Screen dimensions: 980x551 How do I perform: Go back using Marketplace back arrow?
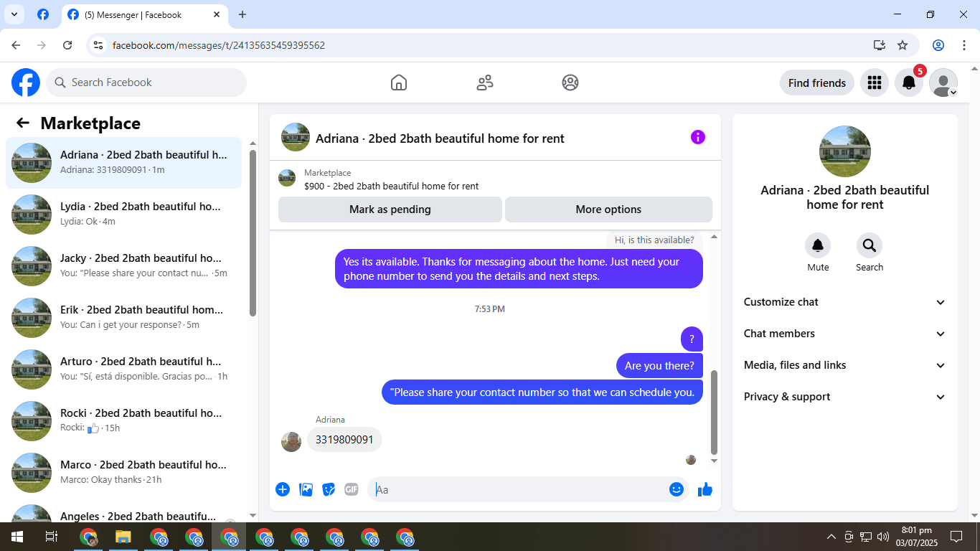(x=23, y=123)
